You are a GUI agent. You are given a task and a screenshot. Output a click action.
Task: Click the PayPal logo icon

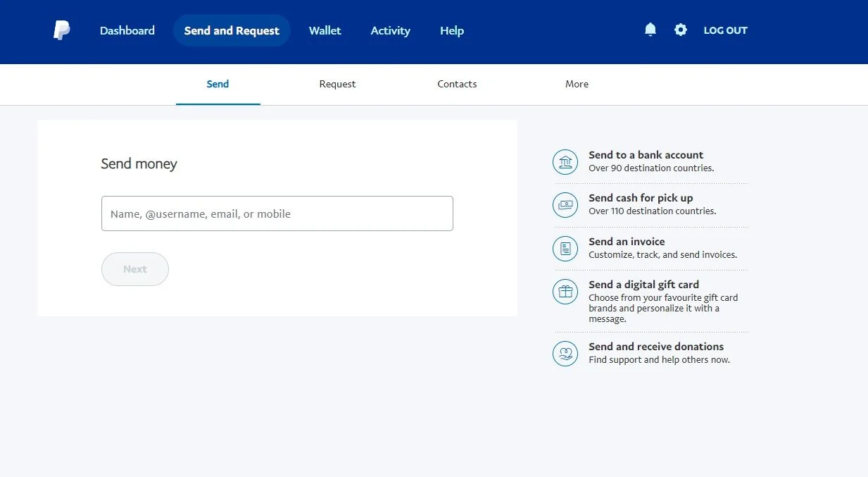(62, 30)
